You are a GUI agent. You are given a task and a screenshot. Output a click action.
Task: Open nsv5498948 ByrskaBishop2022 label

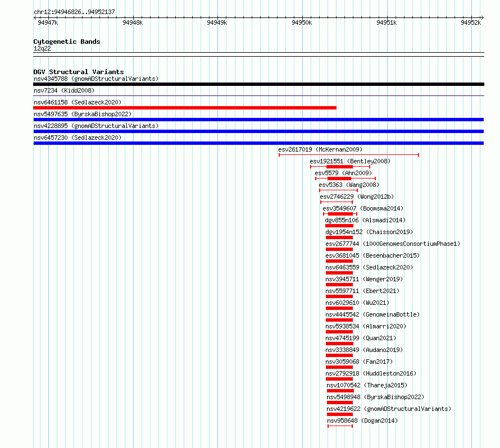(x=375, y=397)
